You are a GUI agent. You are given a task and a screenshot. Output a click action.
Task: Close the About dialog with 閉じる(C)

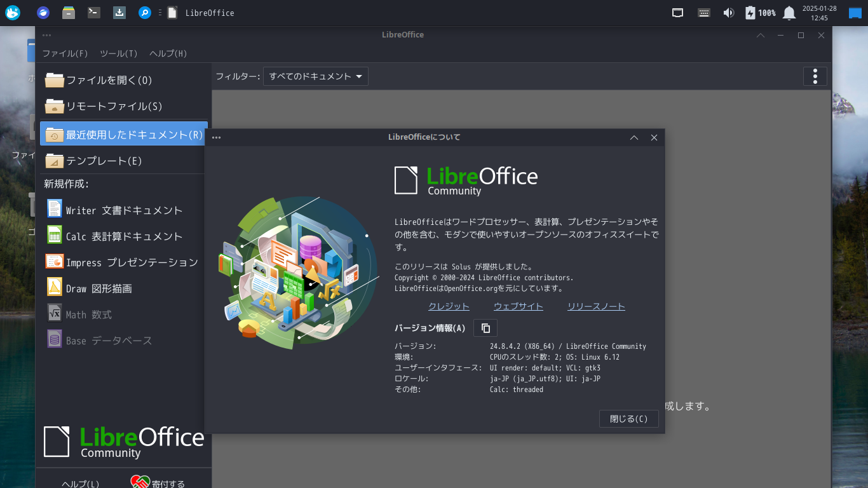(629, 419)
